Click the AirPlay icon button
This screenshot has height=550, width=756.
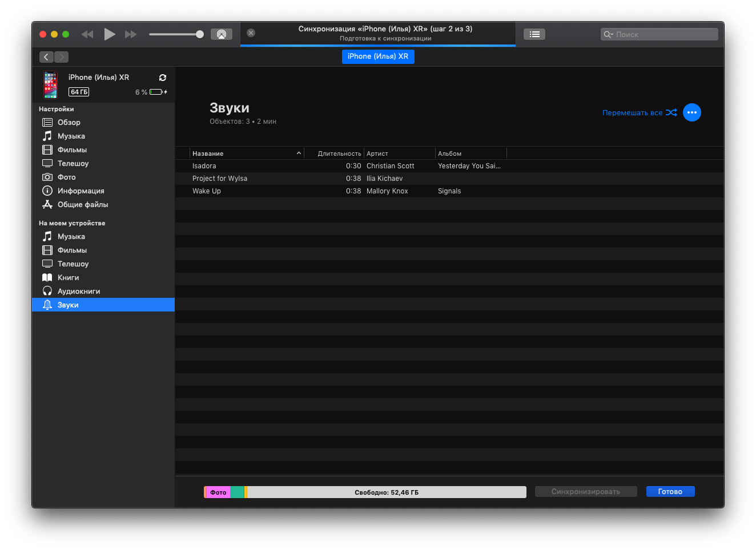click(x=222, y=34)
